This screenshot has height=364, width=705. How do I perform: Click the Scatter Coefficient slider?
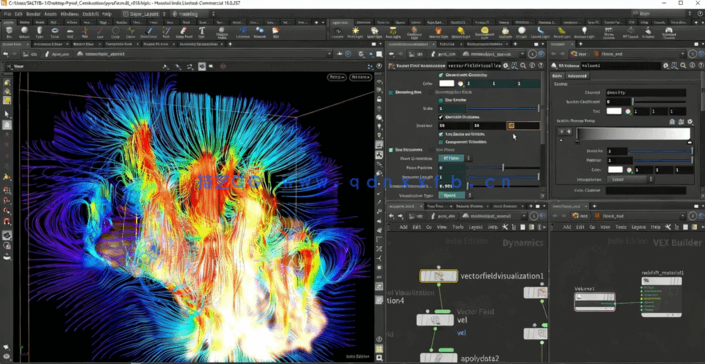tap(660, 102)
